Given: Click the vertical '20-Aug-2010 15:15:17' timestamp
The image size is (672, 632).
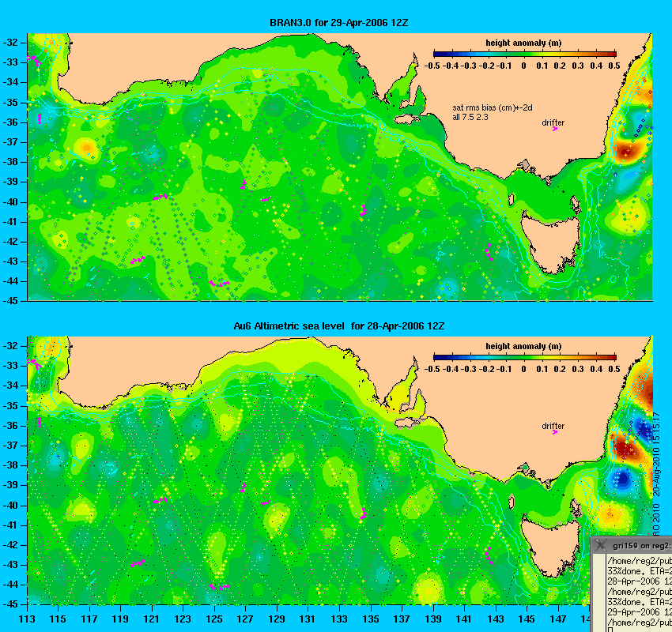Looking at the screenshot, I should [658, 454].
